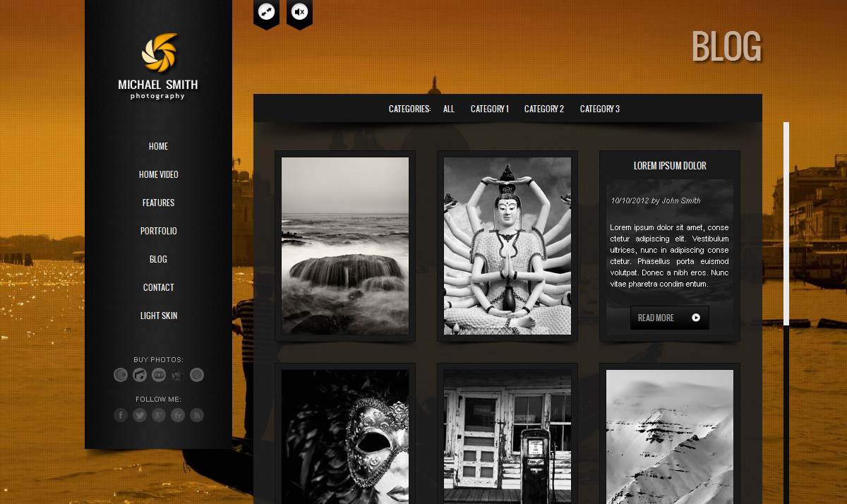Open the multi-armed statue photo post
847x504 pixels.
pos(507,246)
